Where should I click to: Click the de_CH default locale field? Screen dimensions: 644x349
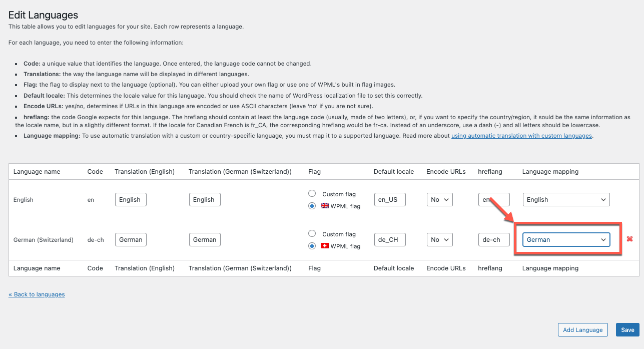389,239
